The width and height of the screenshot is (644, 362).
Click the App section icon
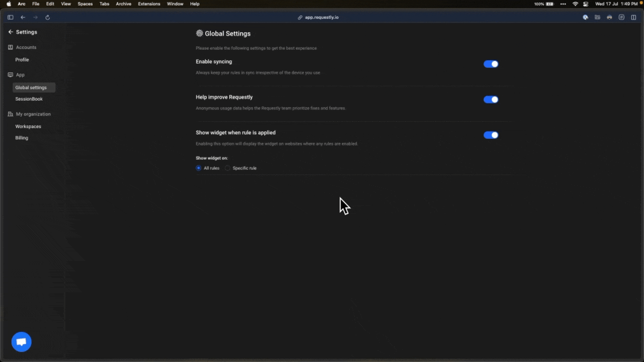point(11,75)
